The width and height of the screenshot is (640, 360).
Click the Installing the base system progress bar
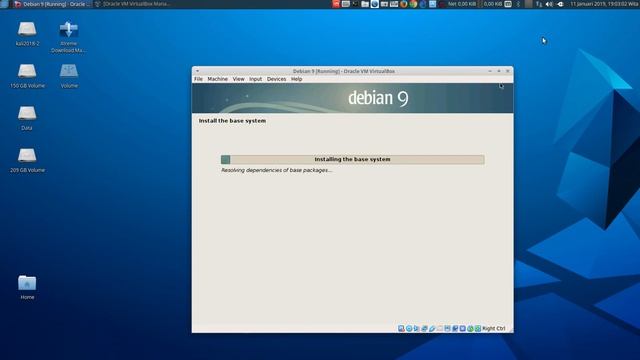[353, 160]
